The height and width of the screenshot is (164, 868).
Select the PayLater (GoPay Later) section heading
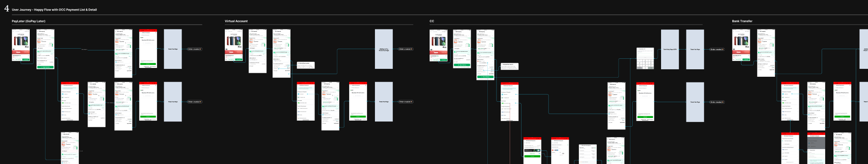(28, 21)
